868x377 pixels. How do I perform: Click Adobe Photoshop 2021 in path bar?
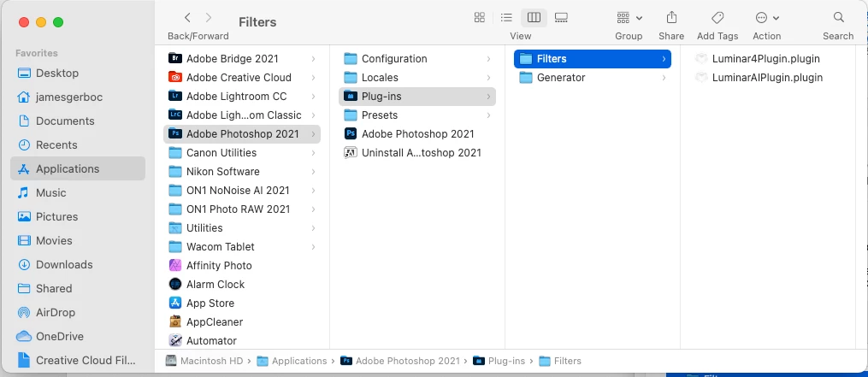[x=400, y=361]
